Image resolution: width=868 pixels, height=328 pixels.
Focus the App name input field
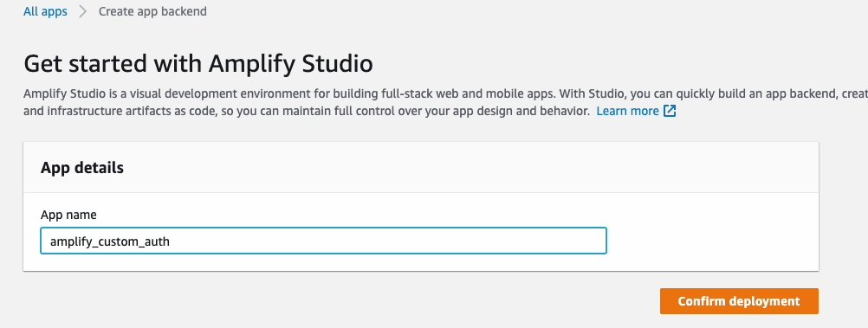point(323,241)
